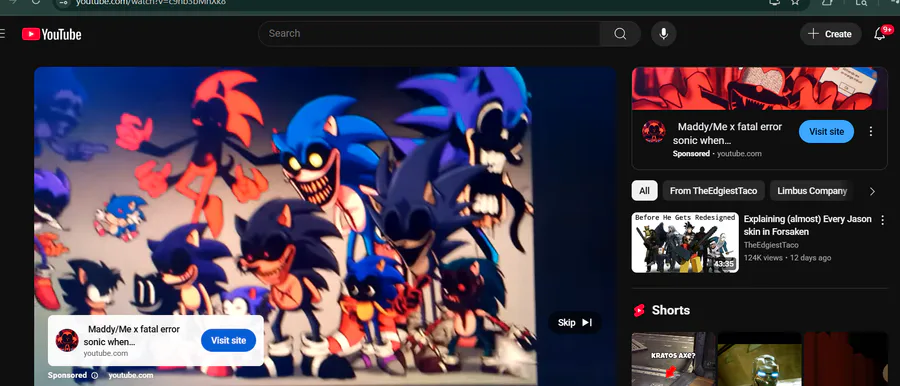Open Explaining Every Jason skin video title
Viewport: 900px width, 386px height.
[x=808, y=225]
